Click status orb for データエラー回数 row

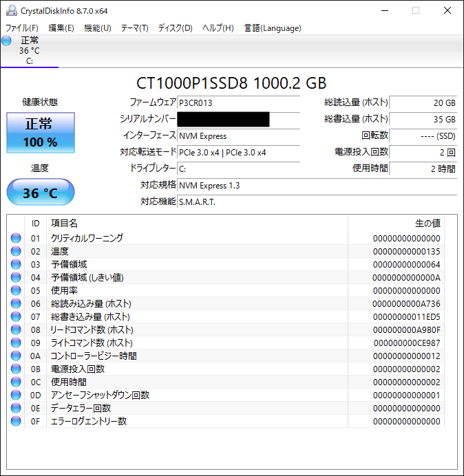click(x=16, y=408)
